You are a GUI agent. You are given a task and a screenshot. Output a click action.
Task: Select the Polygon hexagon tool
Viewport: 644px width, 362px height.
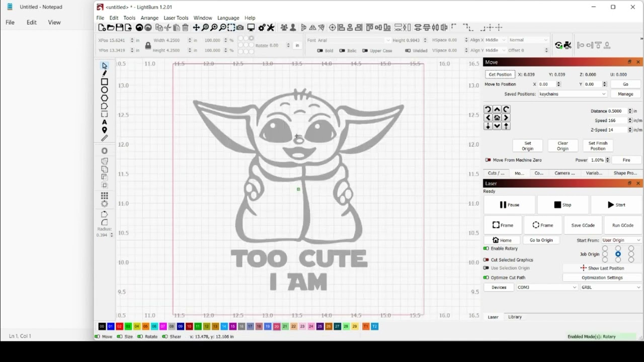(x=104, y=98)
